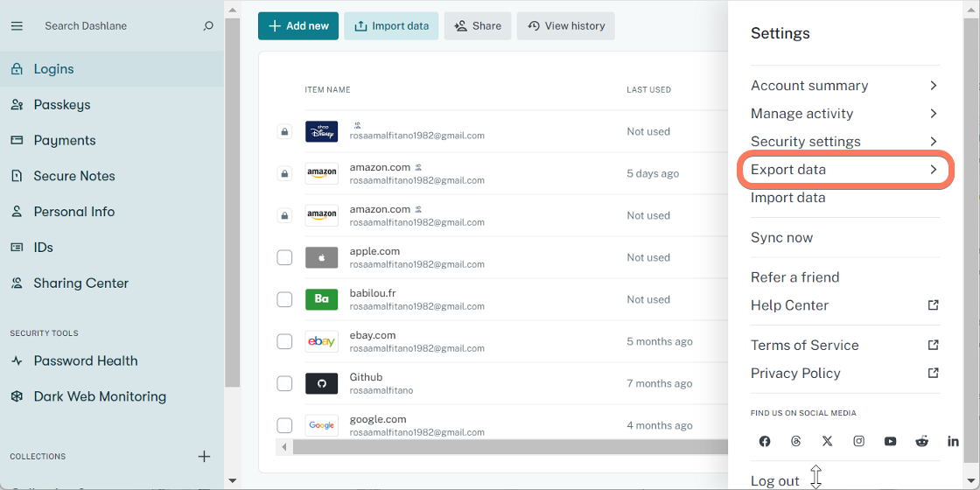Open Dashlane LinkedIn icon
The height and width of the screenshot is (490, 980).
pyautogui.click(x=953, y=441)
